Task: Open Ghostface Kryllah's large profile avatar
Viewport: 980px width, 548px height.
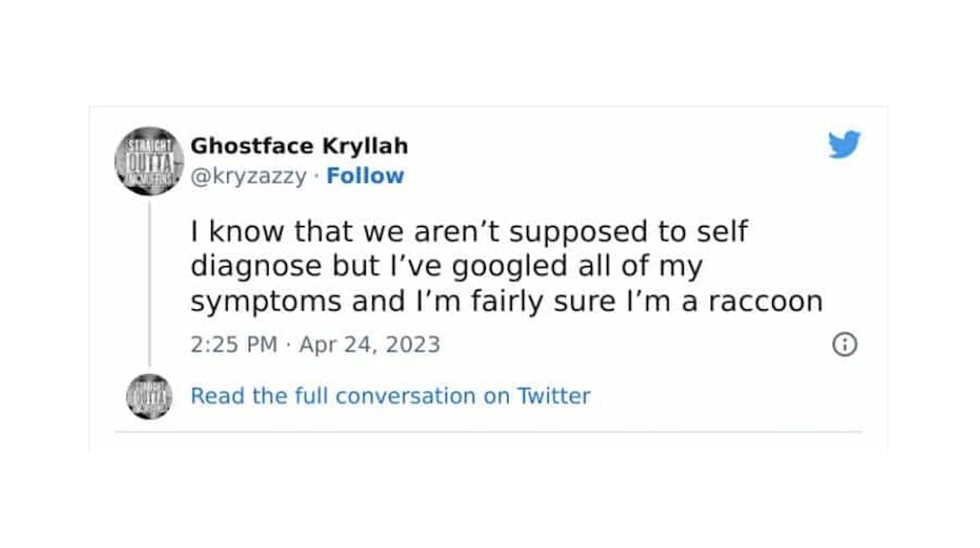Action: point(149,161)
